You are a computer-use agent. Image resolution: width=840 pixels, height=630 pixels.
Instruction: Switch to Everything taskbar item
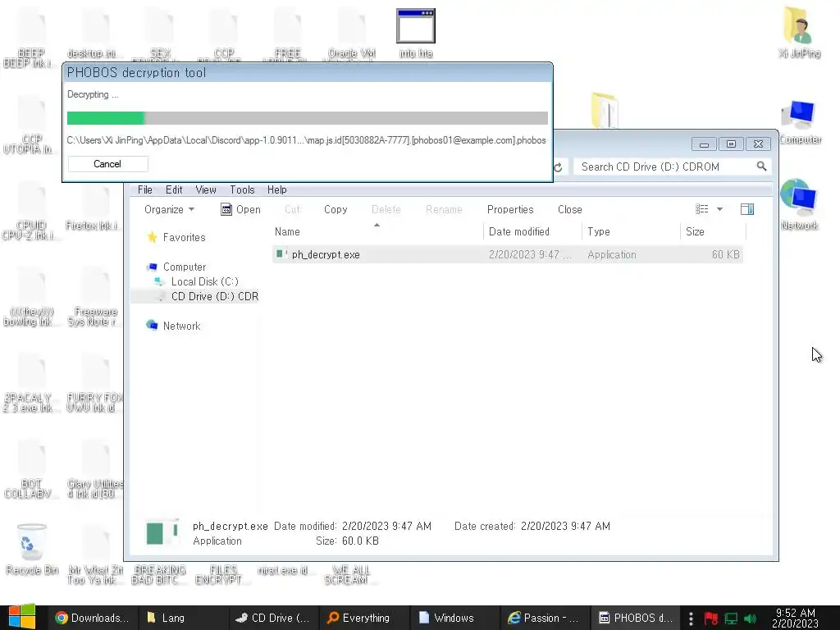364,618
